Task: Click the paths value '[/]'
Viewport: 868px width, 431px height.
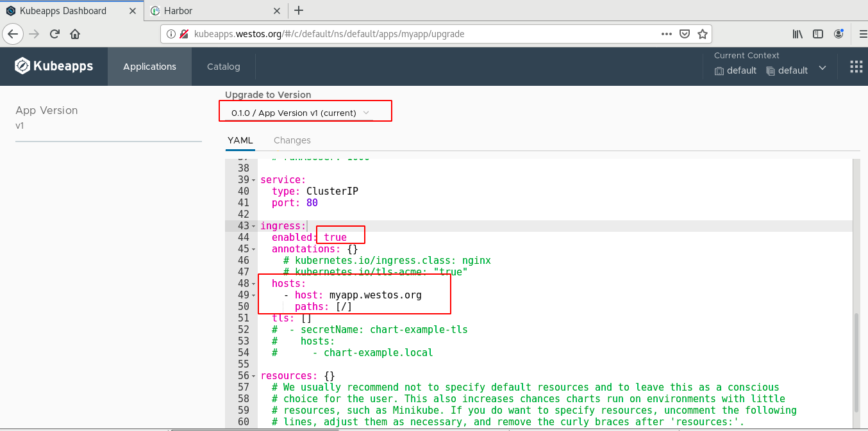Action: click(x=344, y=307)
